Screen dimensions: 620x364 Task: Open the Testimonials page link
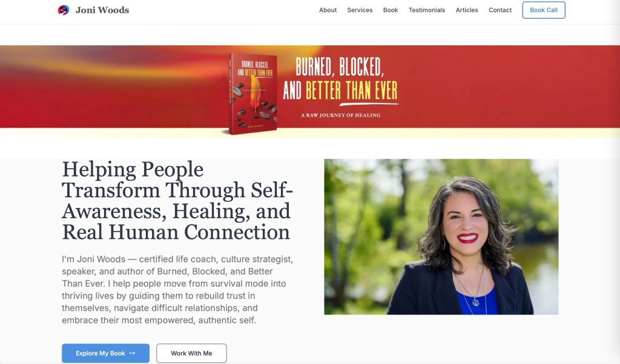coord(427,10)
